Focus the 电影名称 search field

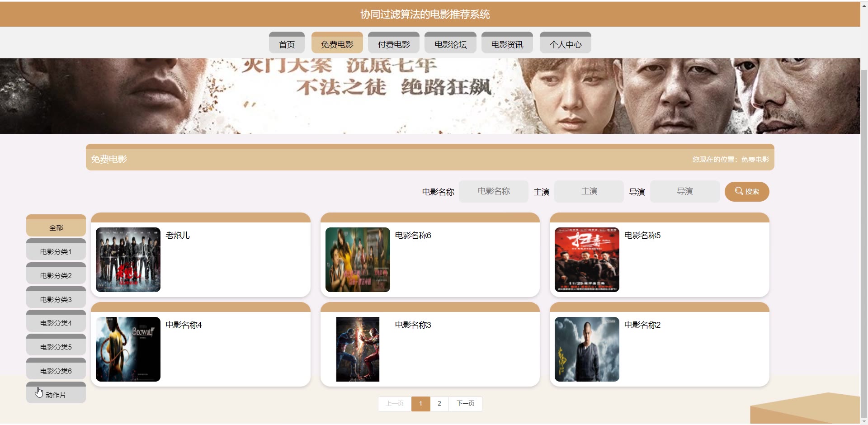click(x=494, y=191)
